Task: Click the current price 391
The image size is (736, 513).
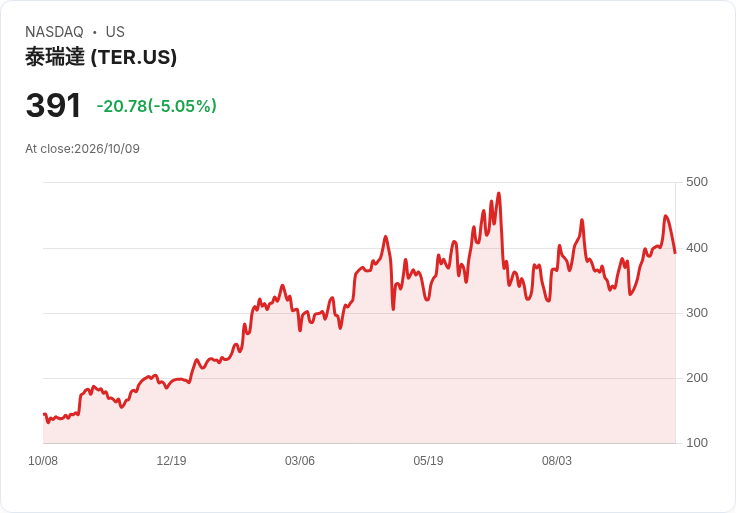Action: coord(54,106)
